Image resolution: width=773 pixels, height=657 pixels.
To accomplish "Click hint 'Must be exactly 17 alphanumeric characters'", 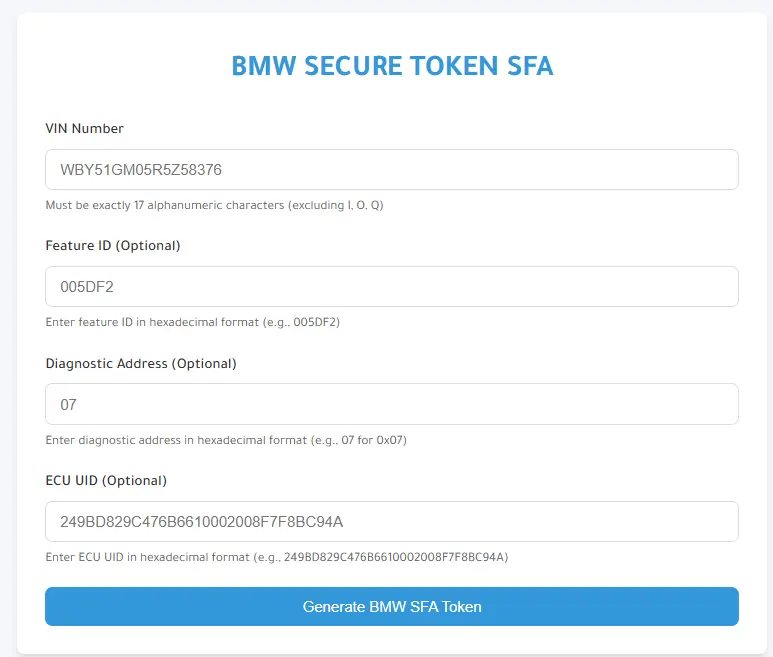I will [x=214, y=205].
